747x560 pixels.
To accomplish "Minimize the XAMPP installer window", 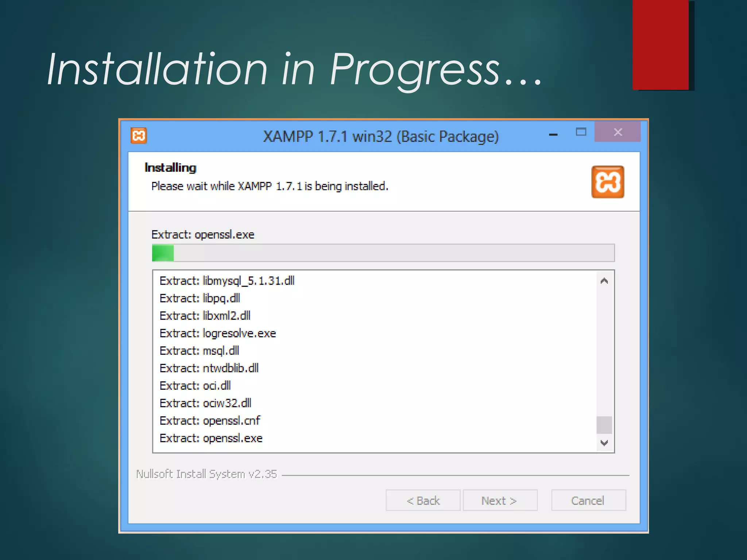I will 553,135.
